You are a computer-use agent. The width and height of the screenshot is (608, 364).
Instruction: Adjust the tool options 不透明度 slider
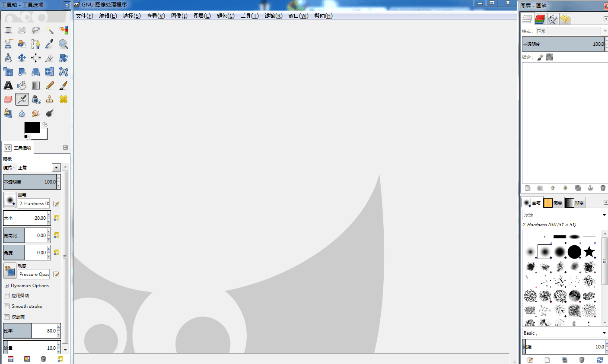[x=30, y=182]
